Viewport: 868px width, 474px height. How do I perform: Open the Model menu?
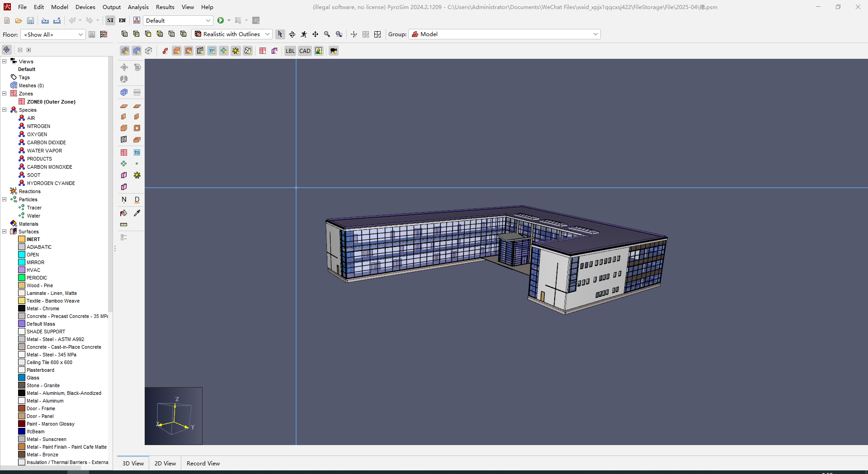[60, 7]
